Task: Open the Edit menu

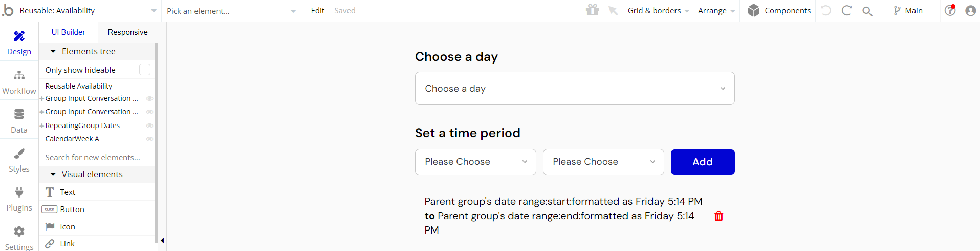Action: (x=317, y=11)
